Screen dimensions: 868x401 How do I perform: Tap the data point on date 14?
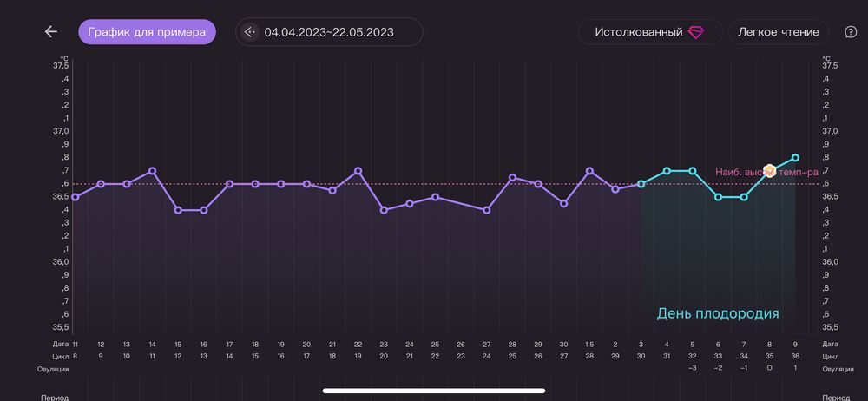coord(152,171)
